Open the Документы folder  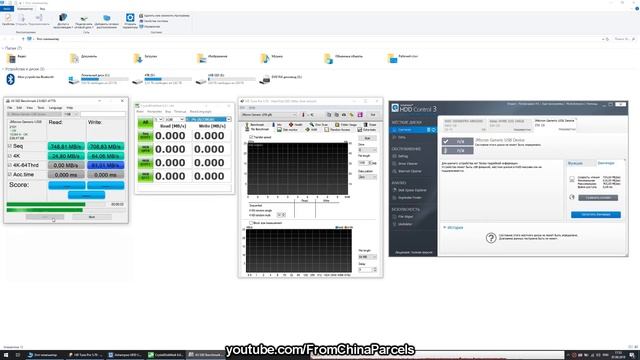[84, 58]
